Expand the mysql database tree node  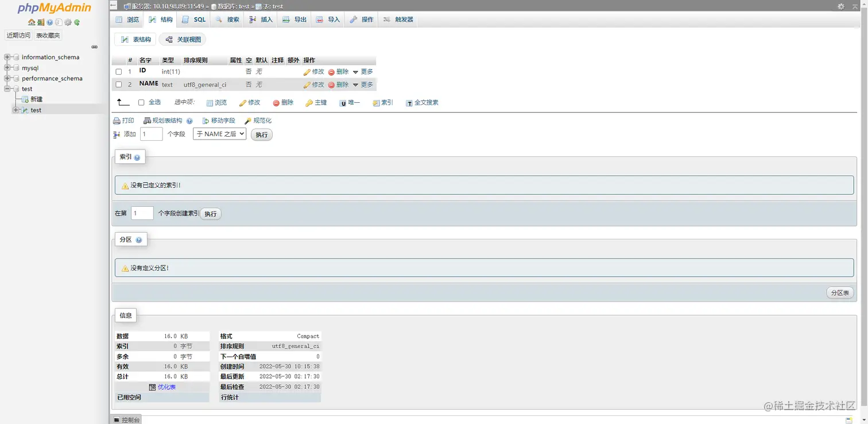pyautogui.click(x=7, y=68)
